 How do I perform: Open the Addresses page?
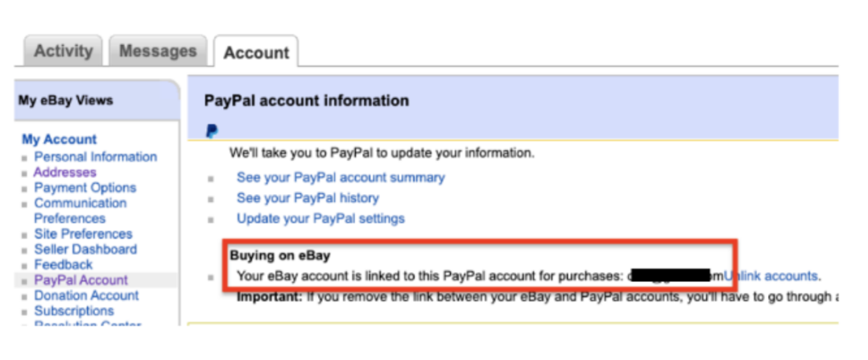[x=64, y=172]
